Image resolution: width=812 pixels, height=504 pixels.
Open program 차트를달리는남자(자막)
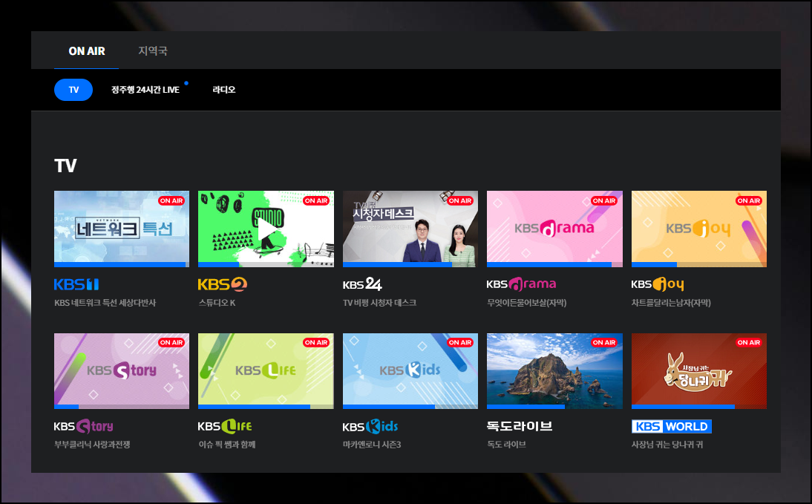pyautogui.click(x=671, y=303)
